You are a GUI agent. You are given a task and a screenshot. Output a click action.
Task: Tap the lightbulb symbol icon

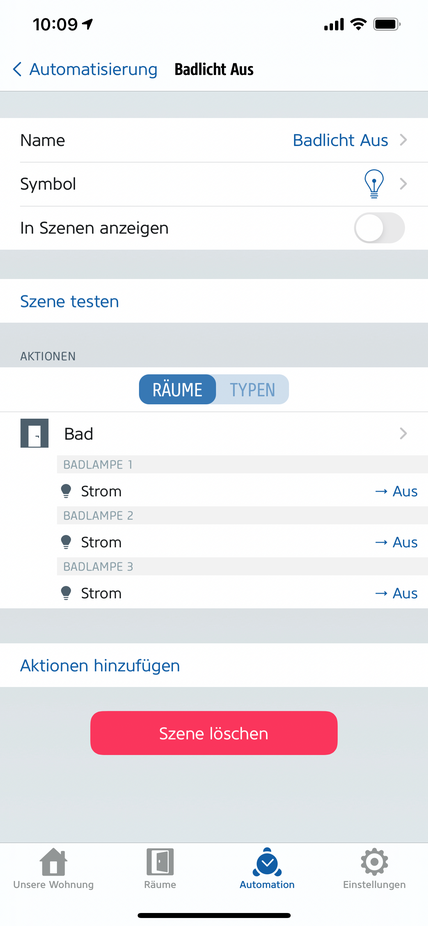point(374,184)
